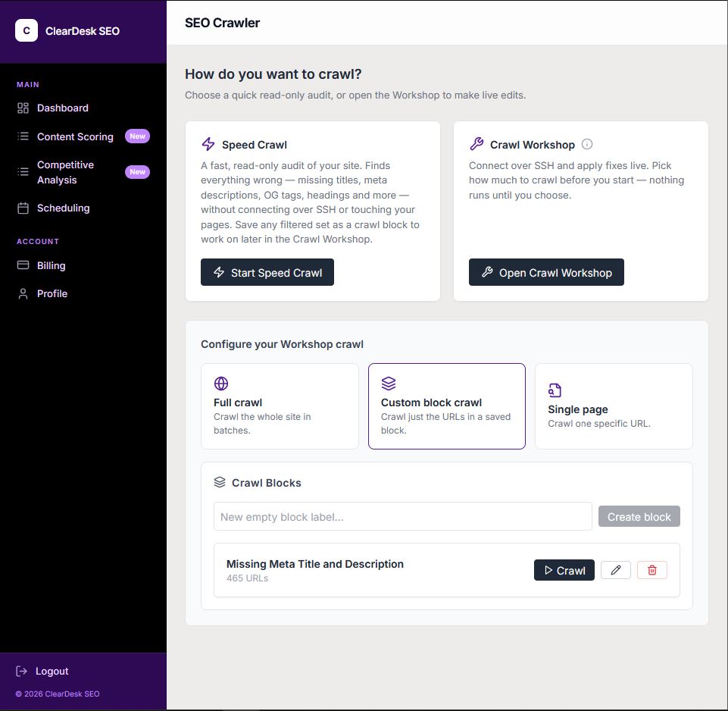Click the Speed Crawl lightning icon
Screen dimensions: 728x711
click(x=208, y=144)
